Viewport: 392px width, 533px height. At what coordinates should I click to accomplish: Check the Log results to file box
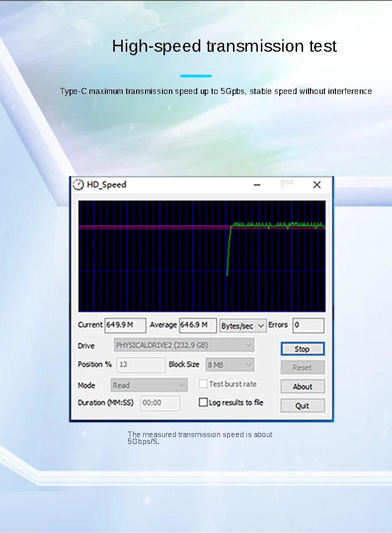coord(203,403)
